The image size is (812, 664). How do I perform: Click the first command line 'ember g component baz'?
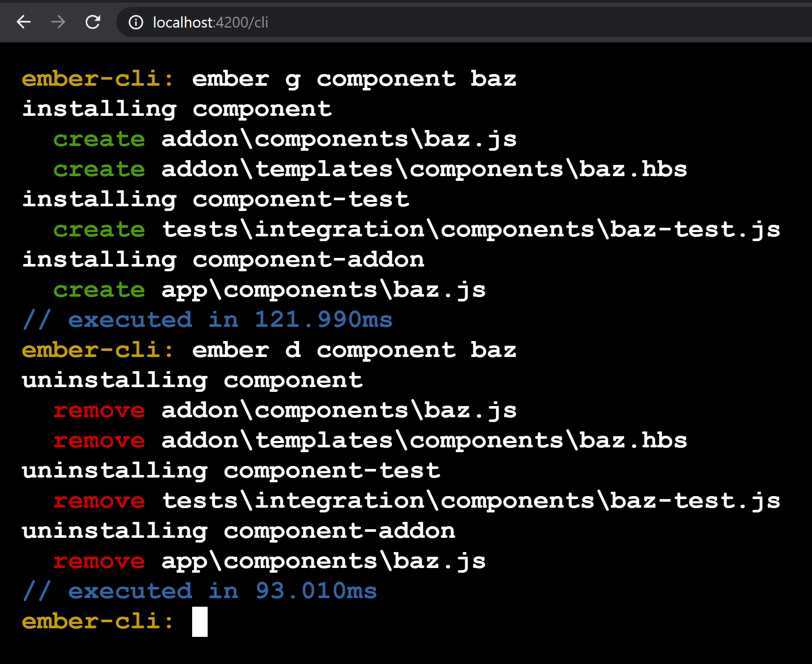coord(354,80)
